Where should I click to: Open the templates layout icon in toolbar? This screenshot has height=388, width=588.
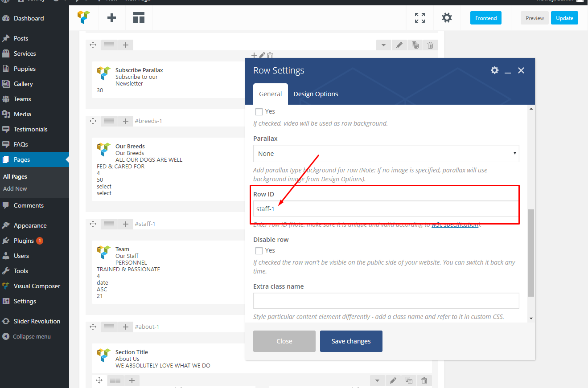pos(139,18)
